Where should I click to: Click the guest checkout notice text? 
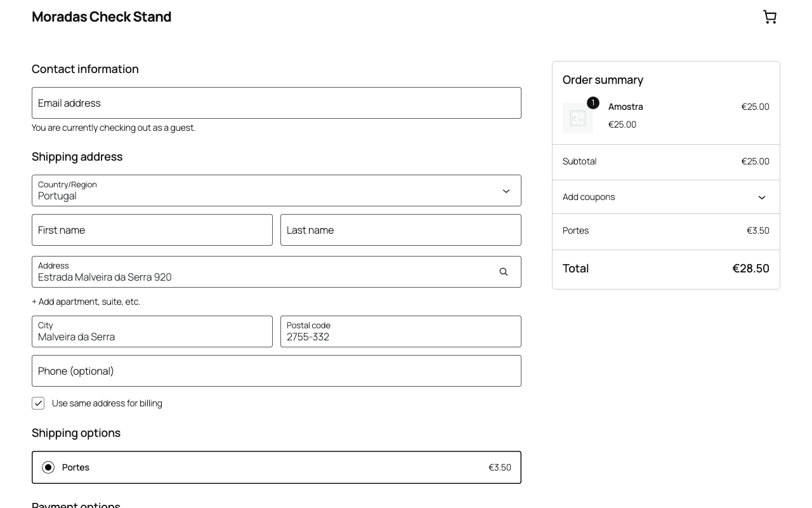[114, 128]
